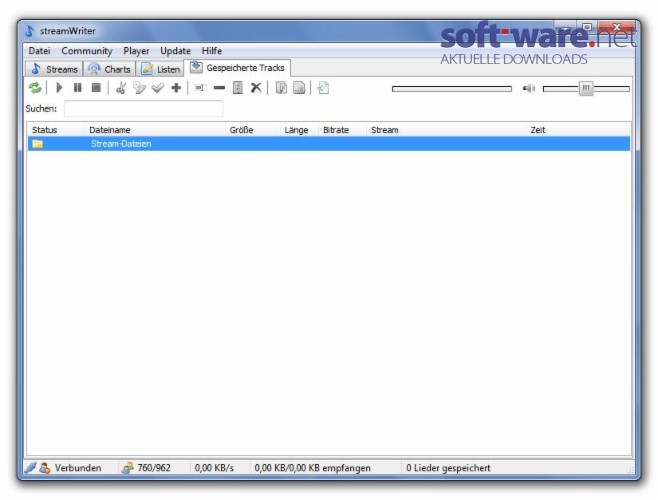Open the Hilfe menu

[212, 51]
